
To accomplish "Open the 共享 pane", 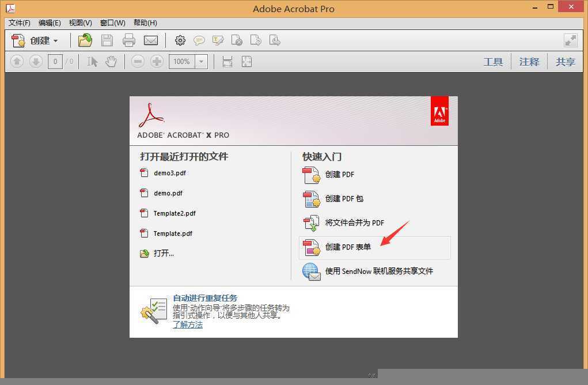I will (565, 62).
